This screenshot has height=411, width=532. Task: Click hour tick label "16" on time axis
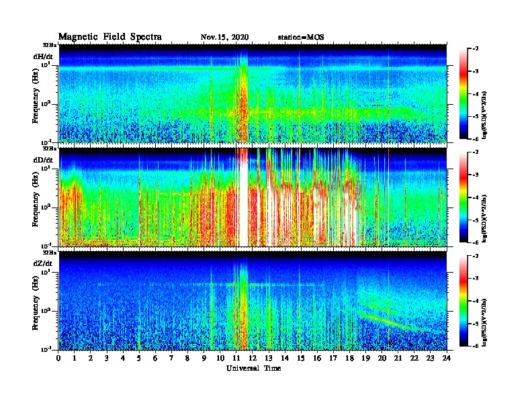tap(317, 358)
